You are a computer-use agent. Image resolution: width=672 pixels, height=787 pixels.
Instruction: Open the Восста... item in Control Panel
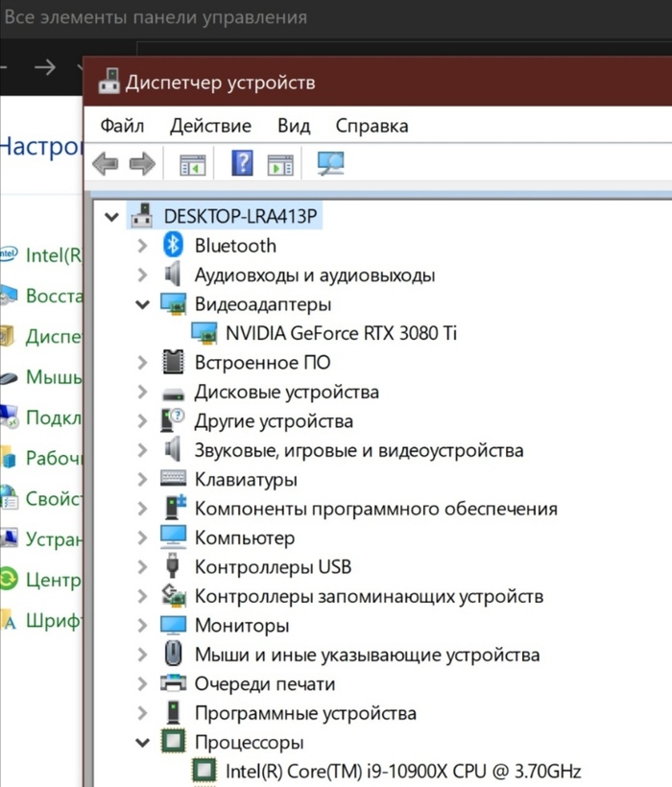tap(54, 296)
